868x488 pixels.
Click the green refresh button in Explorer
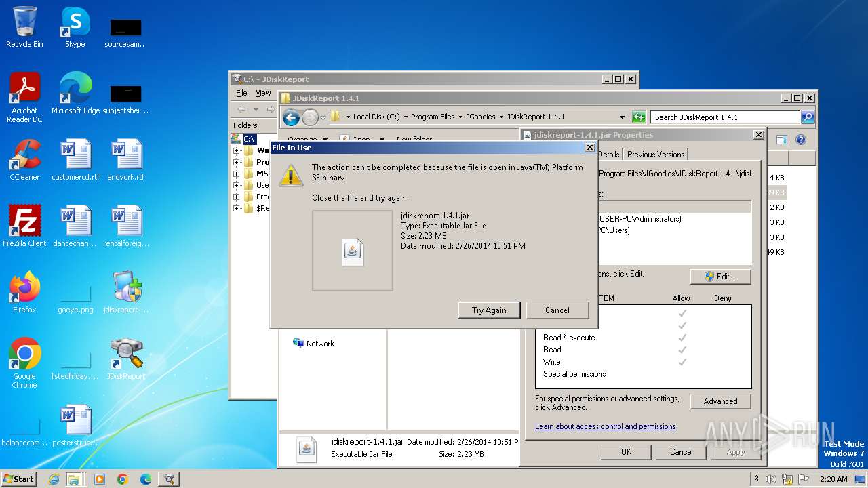639,117
